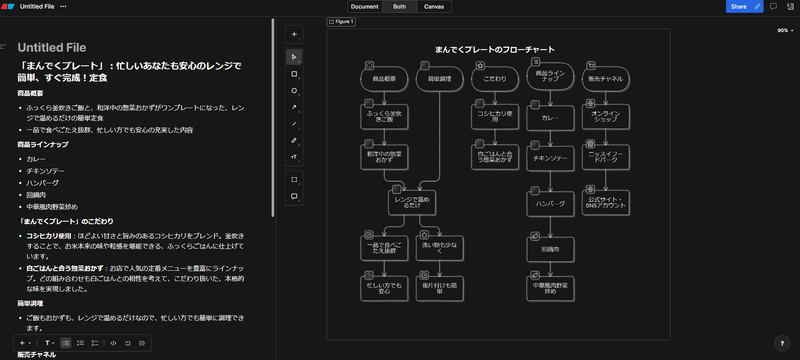Switch to the Document view tab
The image size is (800, 360).
point(365,7)
